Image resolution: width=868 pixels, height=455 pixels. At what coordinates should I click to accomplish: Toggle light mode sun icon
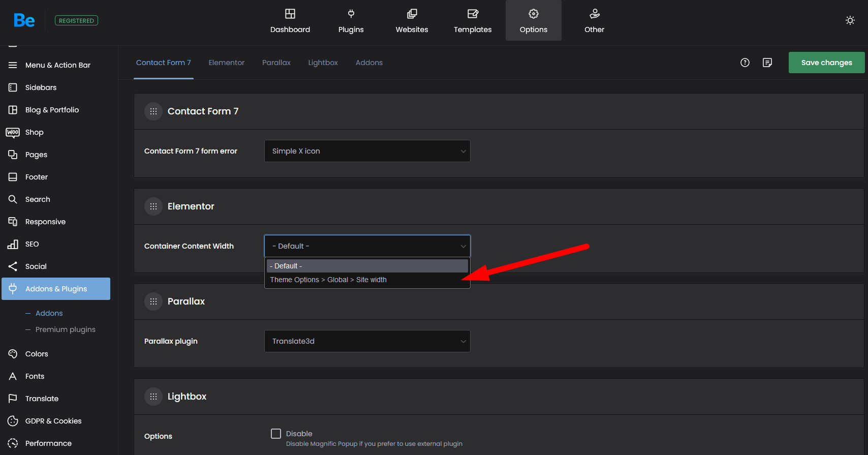tap(850, 20)
